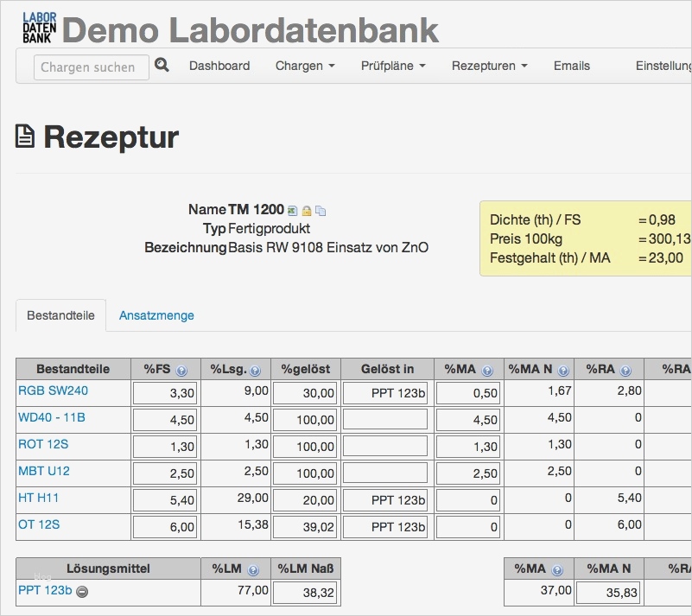
Task: Click the %FS field for MBT U12
Action: [165, 473]
